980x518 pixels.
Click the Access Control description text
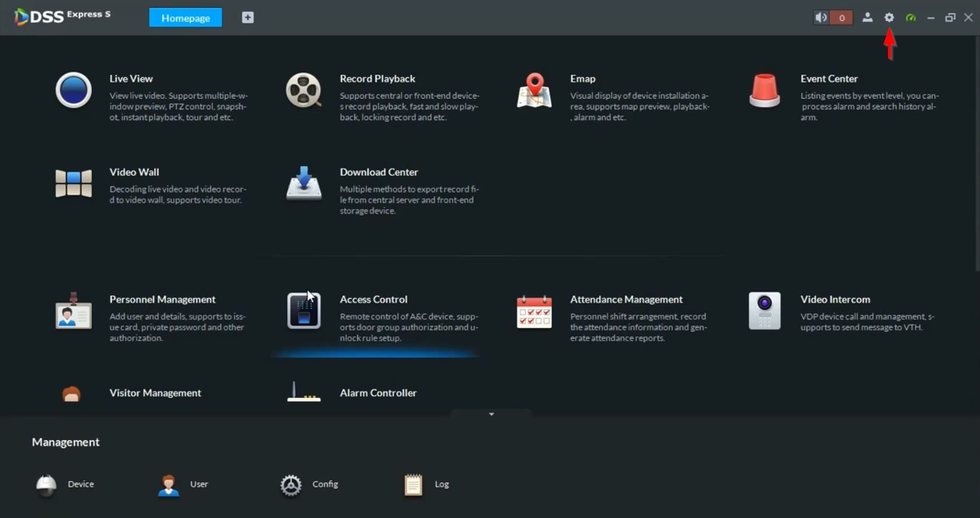coord(409,327)
